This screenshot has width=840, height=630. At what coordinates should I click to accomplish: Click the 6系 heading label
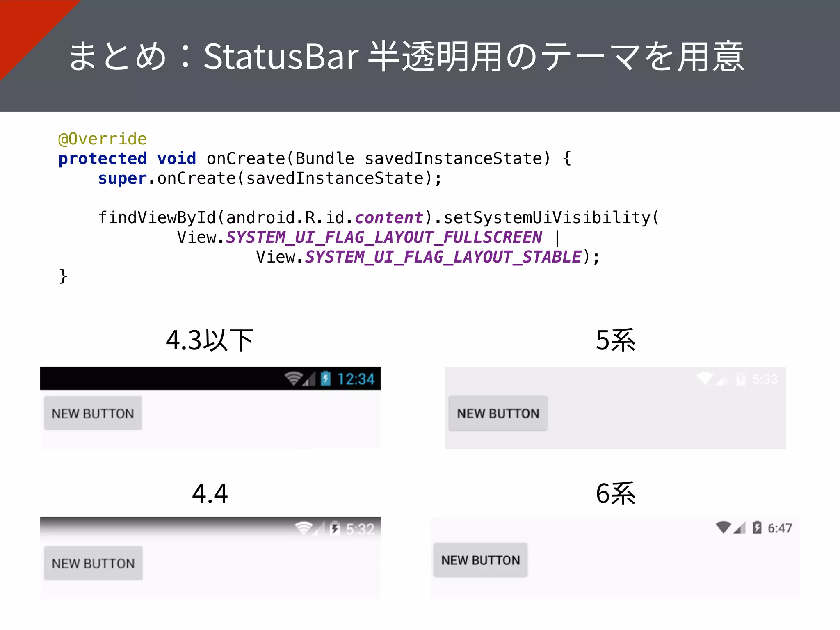point(615,493)
